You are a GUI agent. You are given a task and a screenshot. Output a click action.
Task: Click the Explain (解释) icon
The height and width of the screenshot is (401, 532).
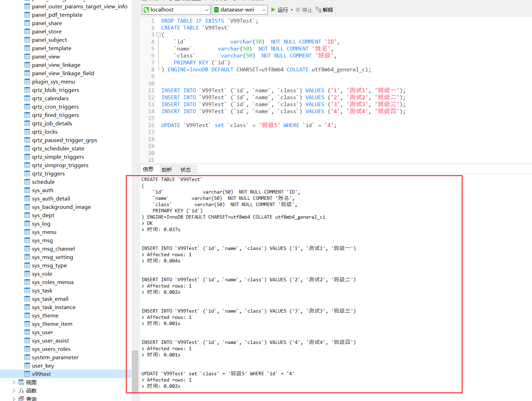(x=318, y=10)
